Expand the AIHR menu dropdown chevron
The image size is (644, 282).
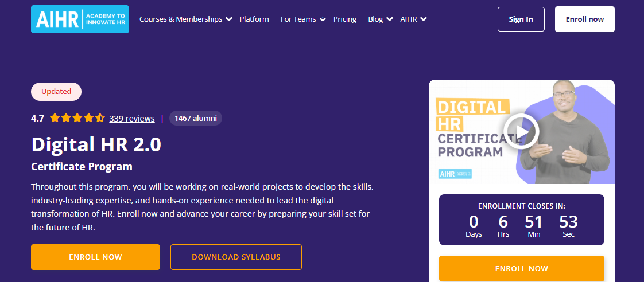point(424,19)
